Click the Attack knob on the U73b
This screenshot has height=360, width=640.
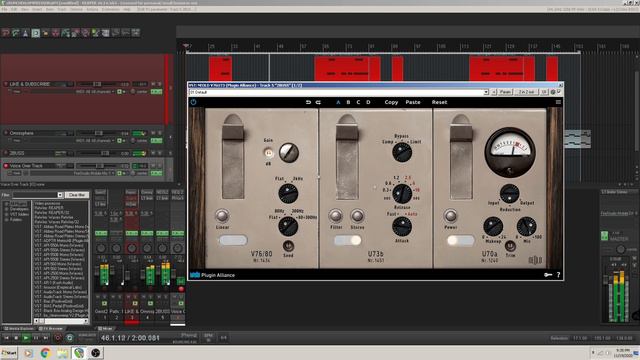click(402, 227)
